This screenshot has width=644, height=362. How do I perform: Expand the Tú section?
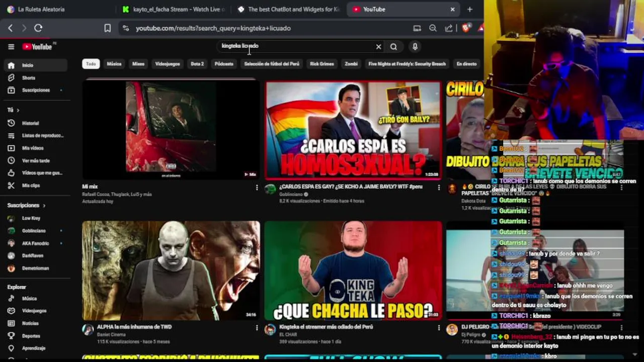click(x=13, y=110)
